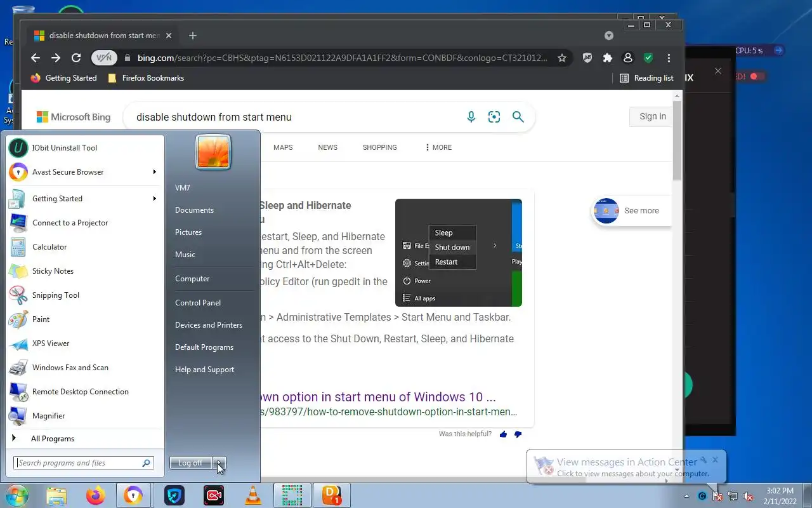Show hidden tray icons arrow
The image size is (812, 508).
[686, 496]
